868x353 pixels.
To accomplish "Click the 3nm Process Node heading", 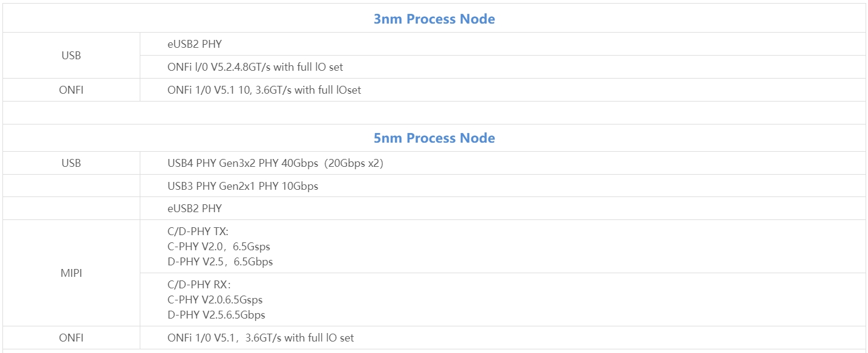I will click(x=434, y=19).
